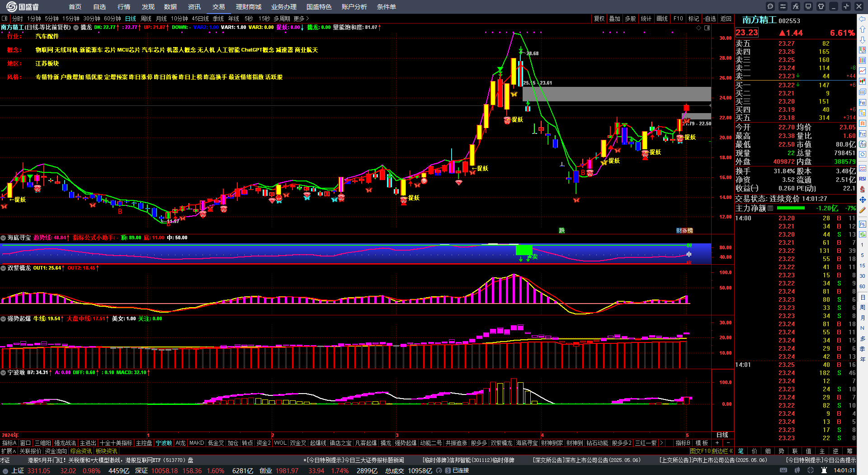868x475 pixels.
Task: Toggle the panel layout icon left of 分时
Action: tap(5, 19)
